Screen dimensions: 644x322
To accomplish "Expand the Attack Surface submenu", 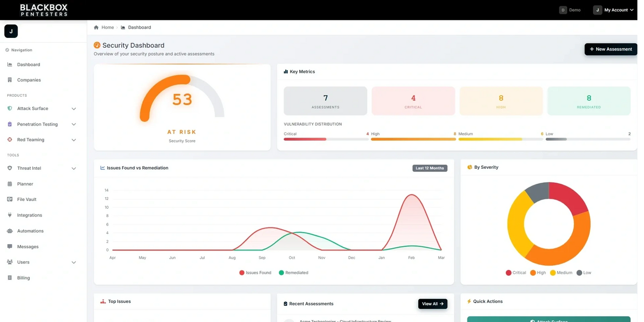I will 74,109.
